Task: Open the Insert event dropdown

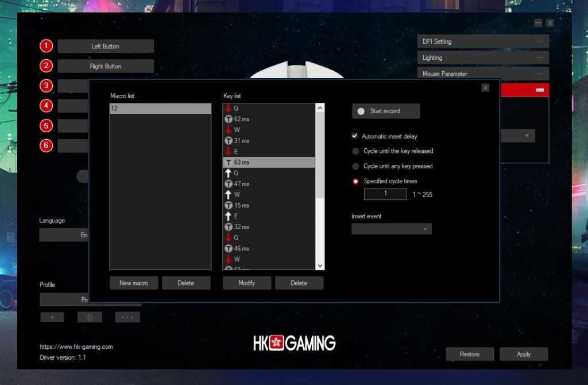Action: (392, 229)
